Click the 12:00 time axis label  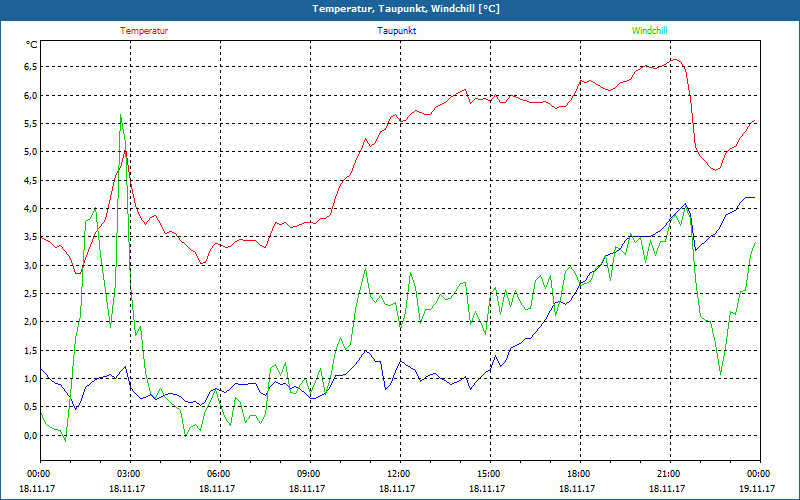[400, 474]
